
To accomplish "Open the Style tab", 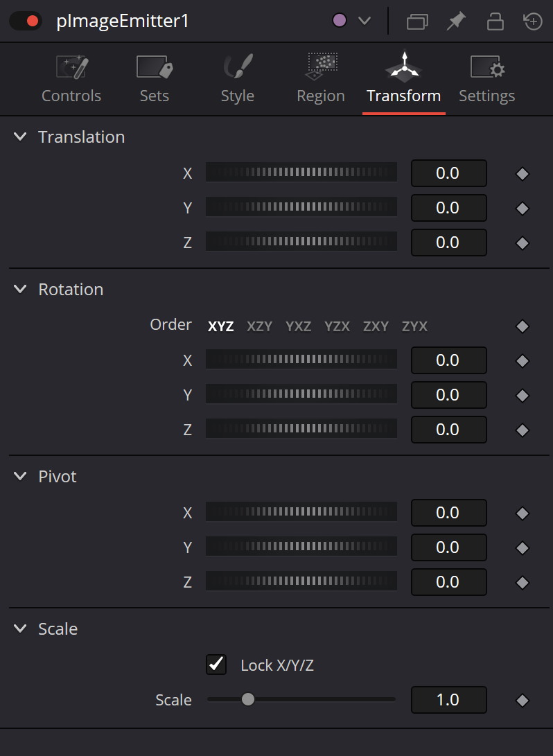I will tap(237, 79).
